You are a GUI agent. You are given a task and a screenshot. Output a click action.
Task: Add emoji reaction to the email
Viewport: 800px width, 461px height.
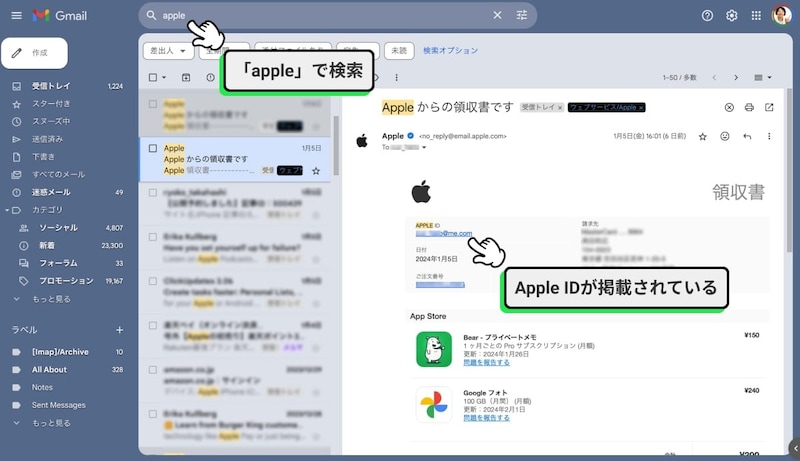pyautogui.click(x=724, y=136)
